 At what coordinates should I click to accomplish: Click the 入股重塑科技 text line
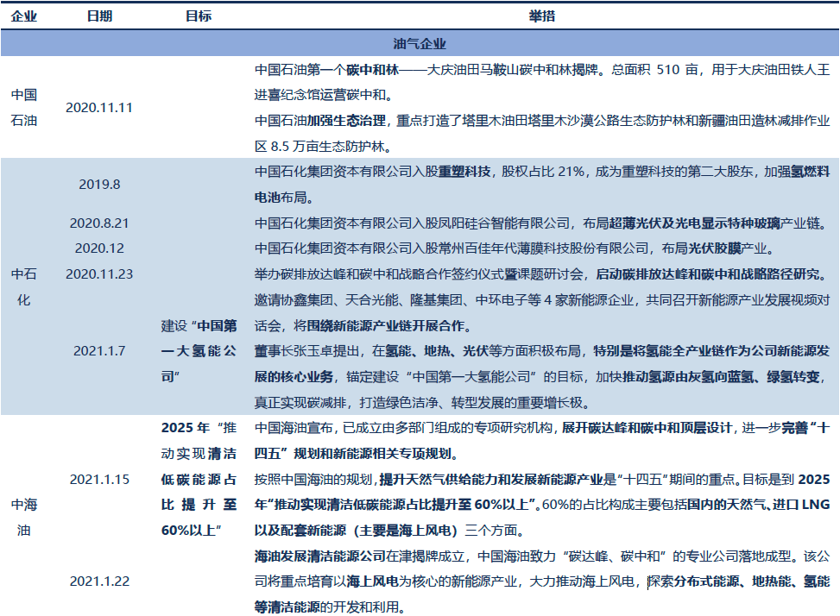(x=542, y=172)
